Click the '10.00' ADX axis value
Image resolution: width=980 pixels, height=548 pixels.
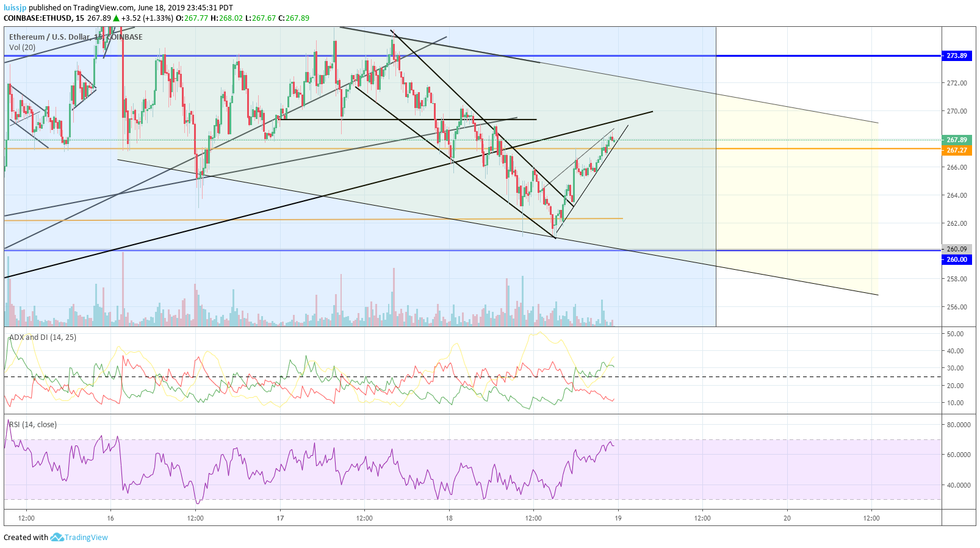[955, 403]
